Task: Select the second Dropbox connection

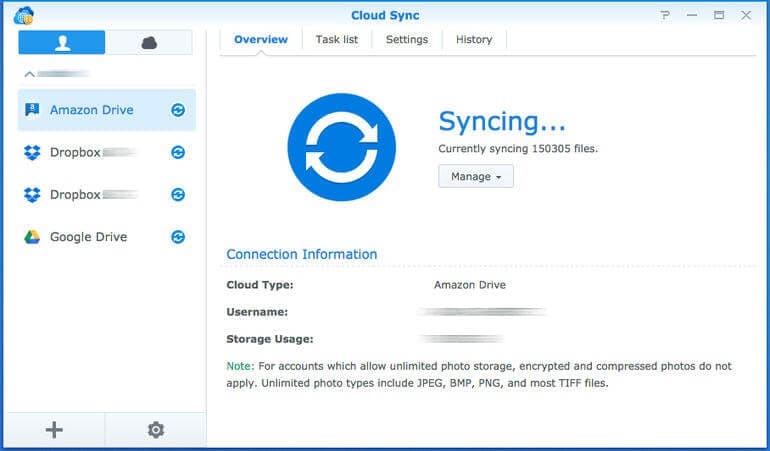Action: (107, 195)
